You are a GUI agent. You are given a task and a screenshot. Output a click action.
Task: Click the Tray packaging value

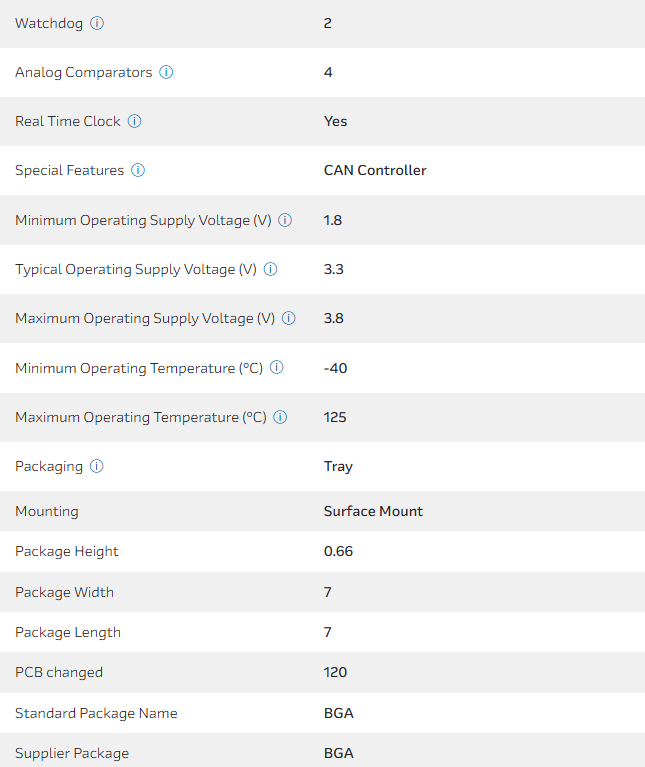[338, 466]
